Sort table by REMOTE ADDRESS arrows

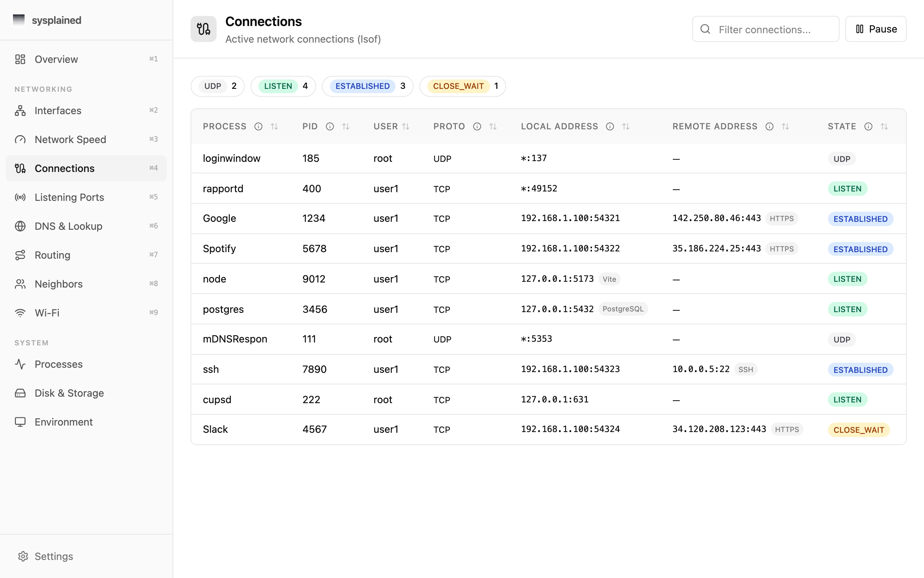click(785, 126)
